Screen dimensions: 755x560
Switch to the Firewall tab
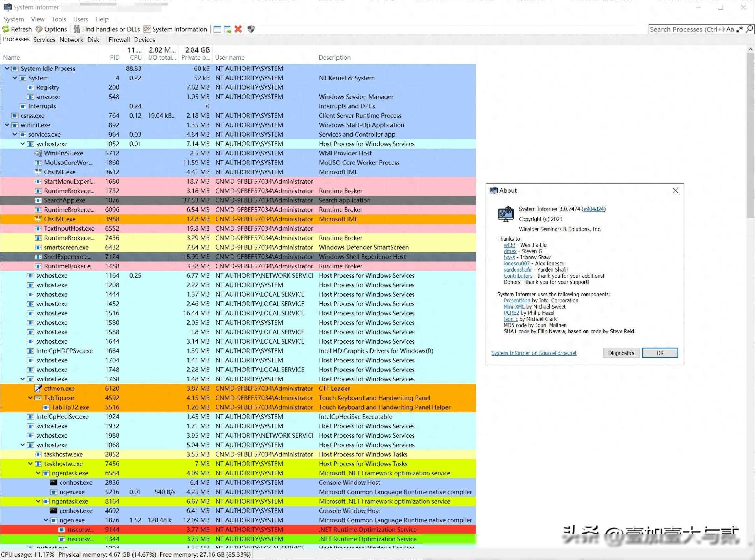[119, 40]
